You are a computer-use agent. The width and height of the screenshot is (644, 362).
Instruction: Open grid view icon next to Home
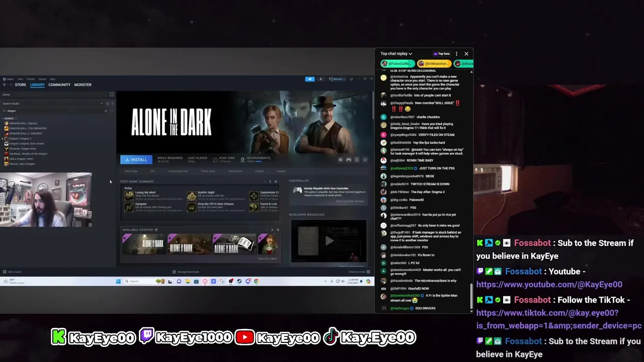112,95
